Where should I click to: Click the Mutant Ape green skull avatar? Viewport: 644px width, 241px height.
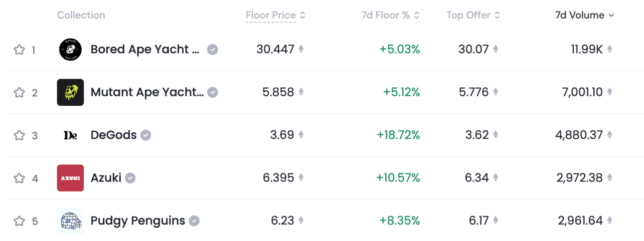[x=70, y=92]
